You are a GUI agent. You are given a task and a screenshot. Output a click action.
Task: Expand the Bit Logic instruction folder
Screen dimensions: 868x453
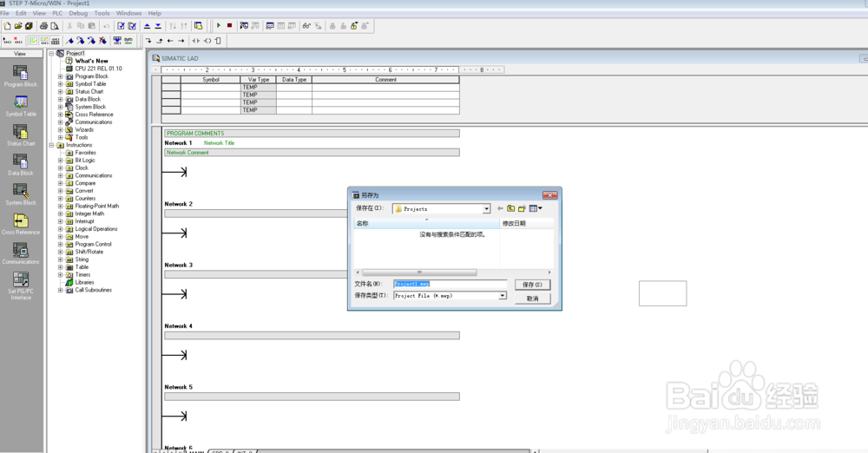click(61, 160)
